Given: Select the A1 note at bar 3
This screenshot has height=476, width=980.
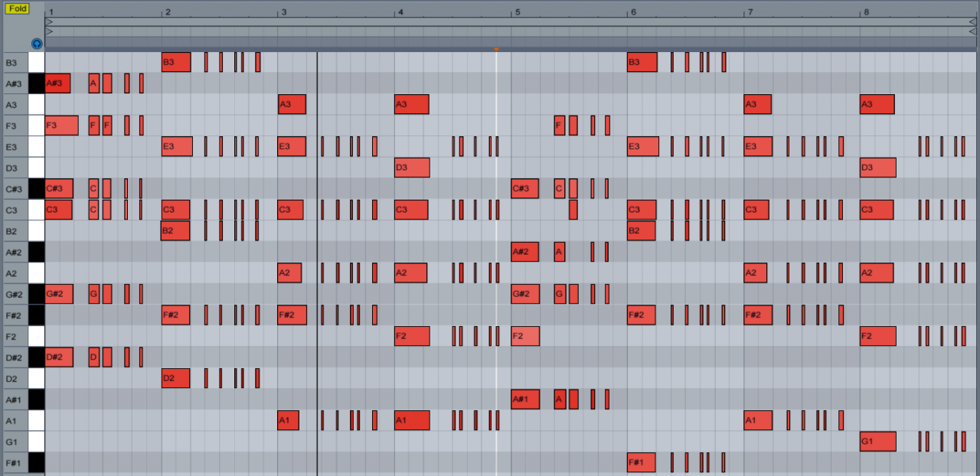Looking at the screenshot, I should tap(289, 420).
